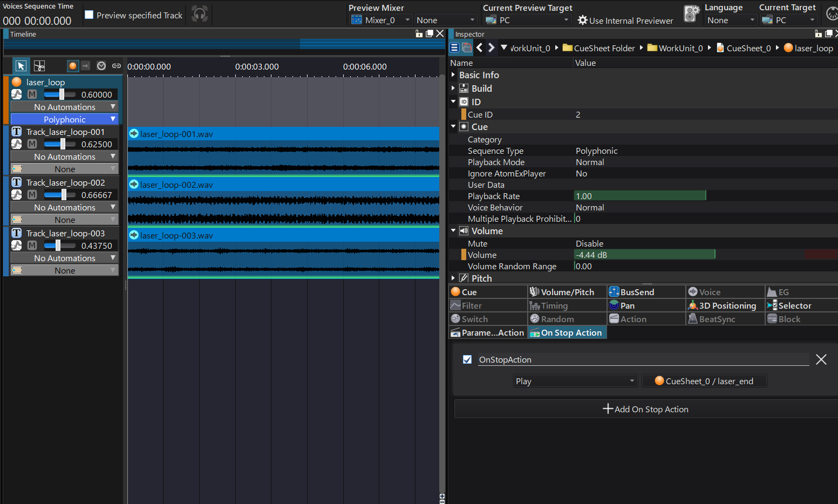The width and height of the screenshot is (838, 504).
Task: Open the Polyphonic sequence type dropdown
Action: pos(64,119)
